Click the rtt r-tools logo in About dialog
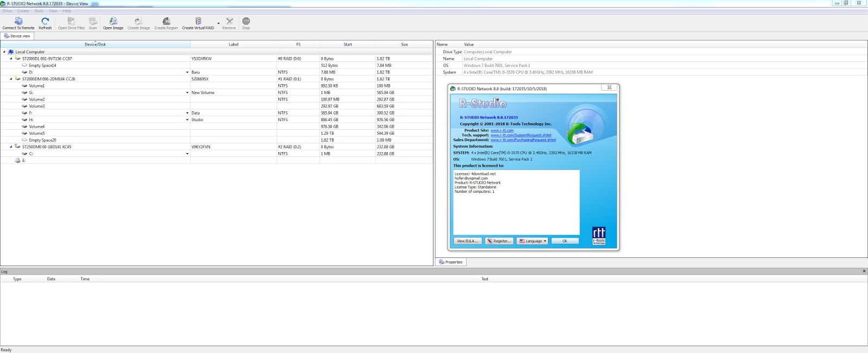 pyautogui.click(x=599, y=236)
